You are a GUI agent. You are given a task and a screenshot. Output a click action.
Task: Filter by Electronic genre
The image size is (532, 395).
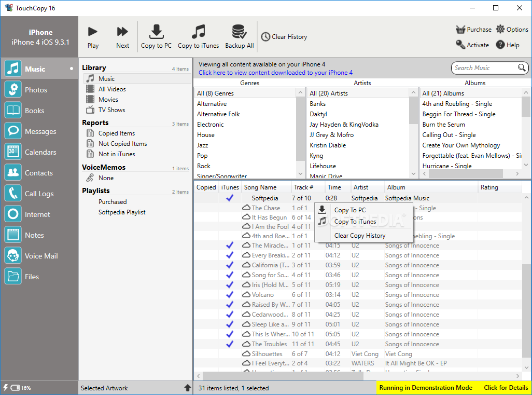pyautogui.click(x=246, y=124)
